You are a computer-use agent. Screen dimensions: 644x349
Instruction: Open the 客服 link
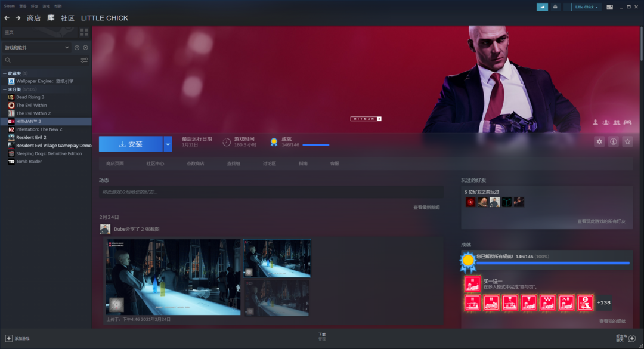tap(335, 163)
